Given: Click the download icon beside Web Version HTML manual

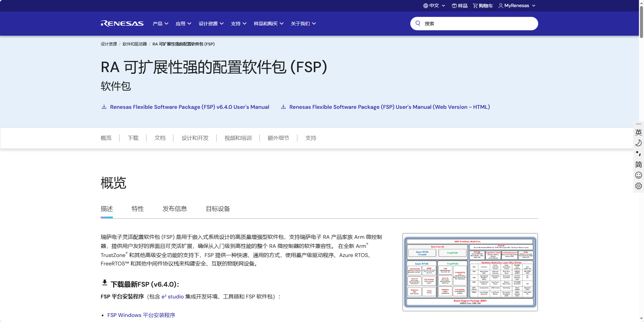Looking at the screenshot, I should [283, 107].
